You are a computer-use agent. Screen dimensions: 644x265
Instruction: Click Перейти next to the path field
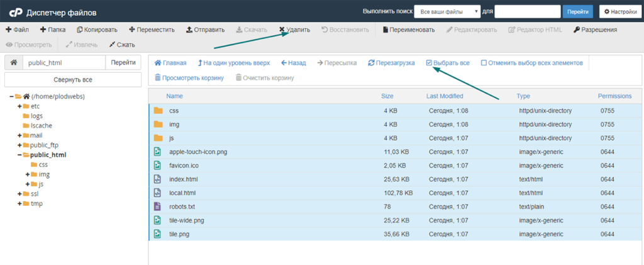coord(123,63)
